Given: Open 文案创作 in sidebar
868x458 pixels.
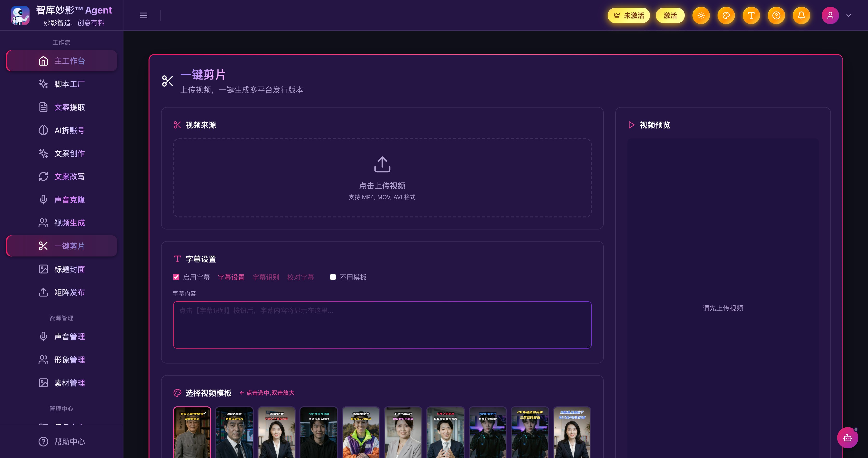Looking at the screenshot, I should pyautogui.click(x=62, y=154).
